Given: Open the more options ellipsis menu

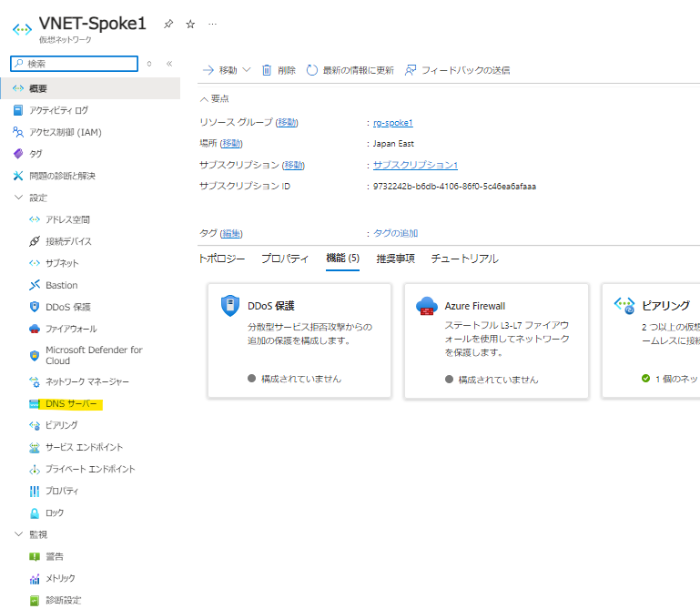Looking at the screenshot, I should (x=212, y=24).
